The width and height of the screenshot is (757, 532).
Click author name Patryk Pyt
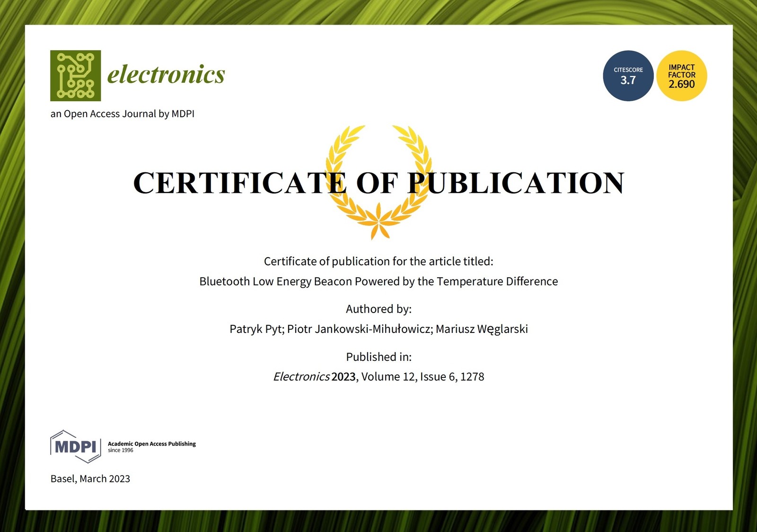(255, 329)
